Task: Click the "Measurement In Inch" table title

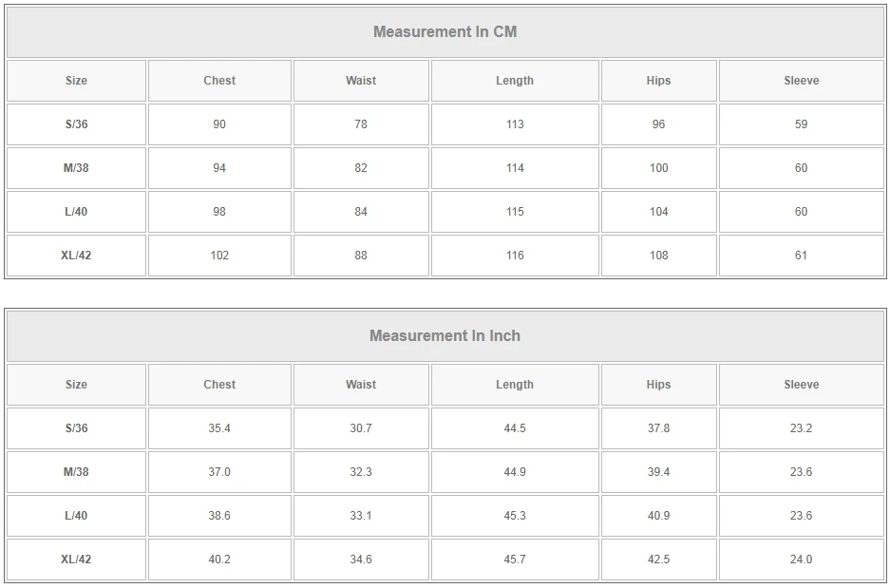Action: tap(445, 335)
